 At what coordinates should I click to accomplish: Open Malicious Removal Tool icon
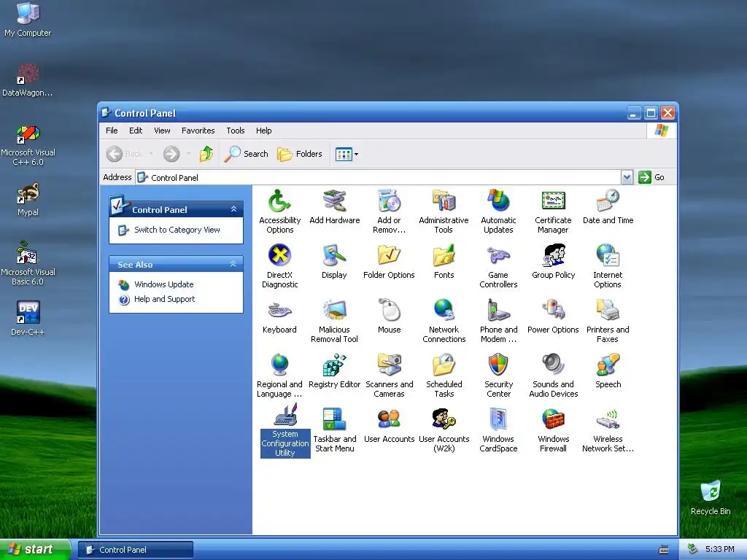(334, 321)
